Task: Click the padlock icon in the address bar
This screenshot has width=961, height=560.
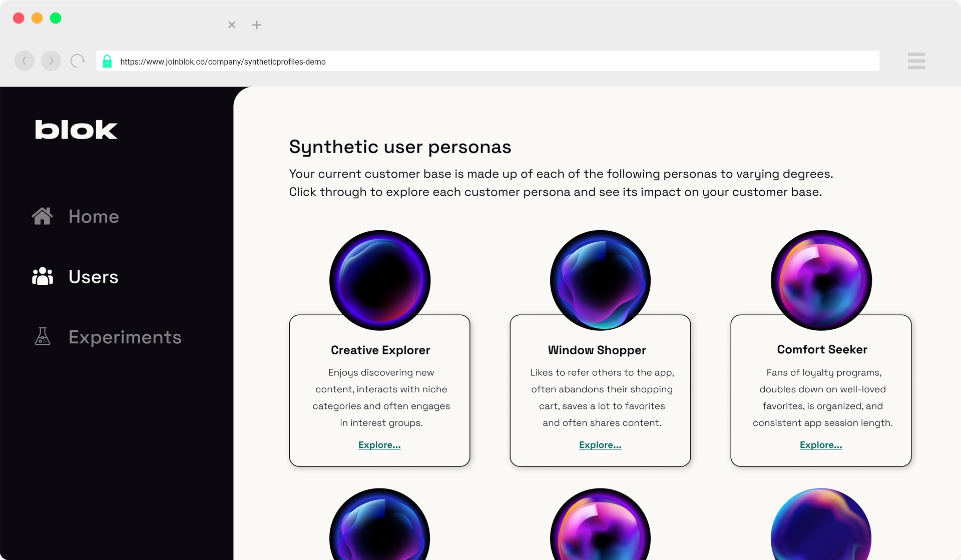Action: [108, 62]
